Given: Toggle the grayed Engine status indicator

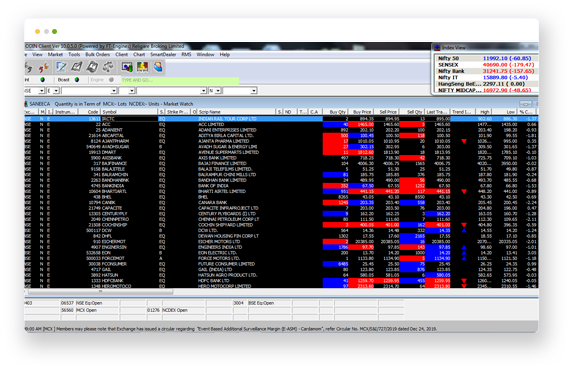Looking at the screenshot, I should [x=111, y=80].
